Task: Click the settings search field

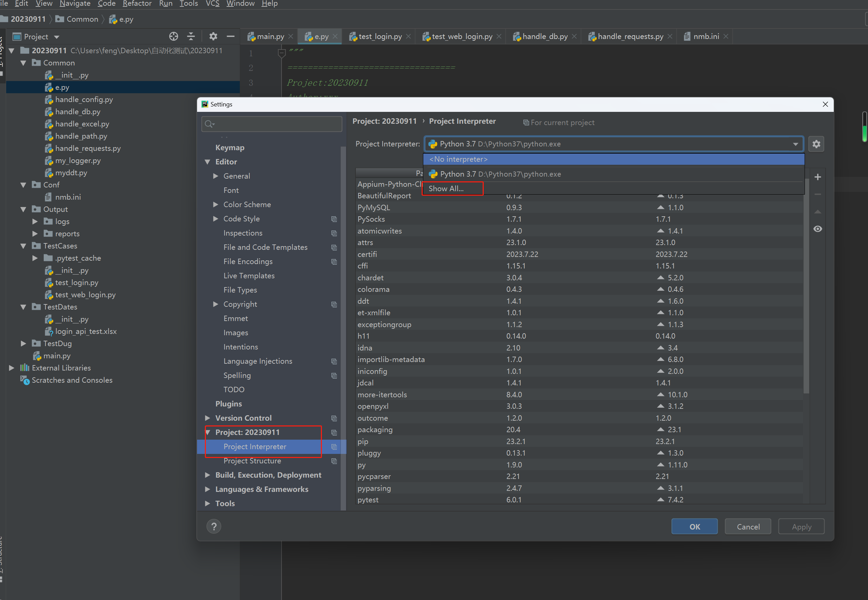Action: [276, 124]
